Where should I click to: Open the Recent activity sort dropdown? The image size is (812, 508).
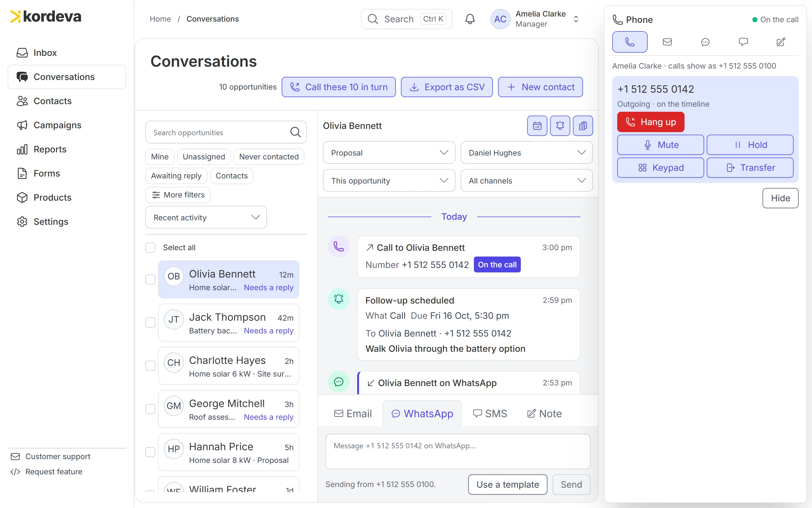[x=206, y=217]
